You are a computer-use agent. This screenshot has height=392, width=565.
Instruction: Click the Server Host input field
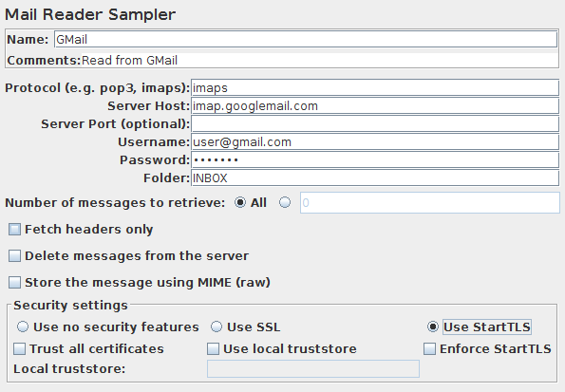375,106
